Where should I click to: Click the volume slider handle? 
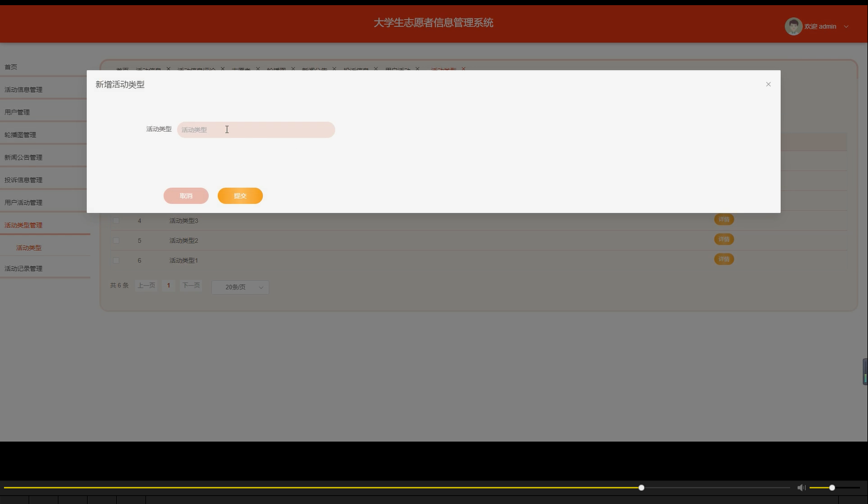click(832, 487)
